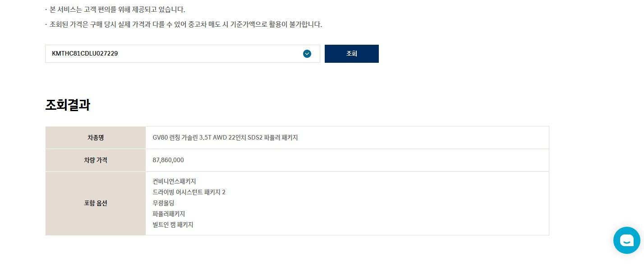Click the price value 87,860,000
Image resolution: width=644 pixels, height=276 pixels.
point(168,160)
